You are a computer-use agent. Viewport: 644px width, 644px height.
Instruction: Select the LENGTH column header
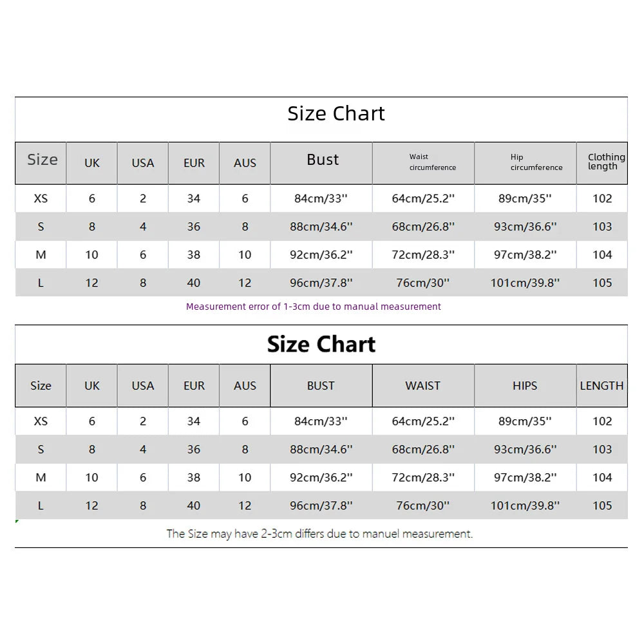[601, 386]
